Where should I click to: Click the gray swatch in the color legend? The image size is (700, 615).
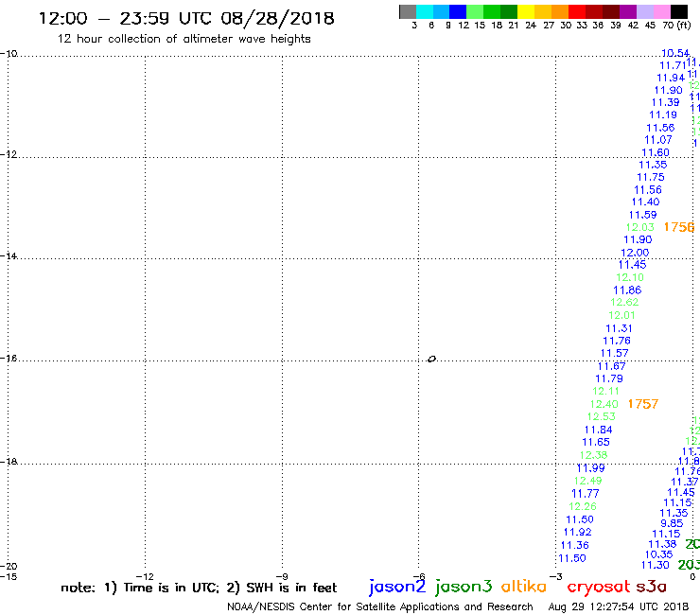pos(408,11)
